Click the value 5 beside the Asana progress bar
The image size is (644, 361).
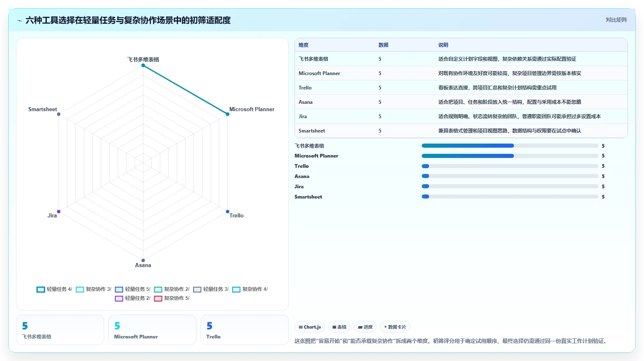tap(603, 176)
